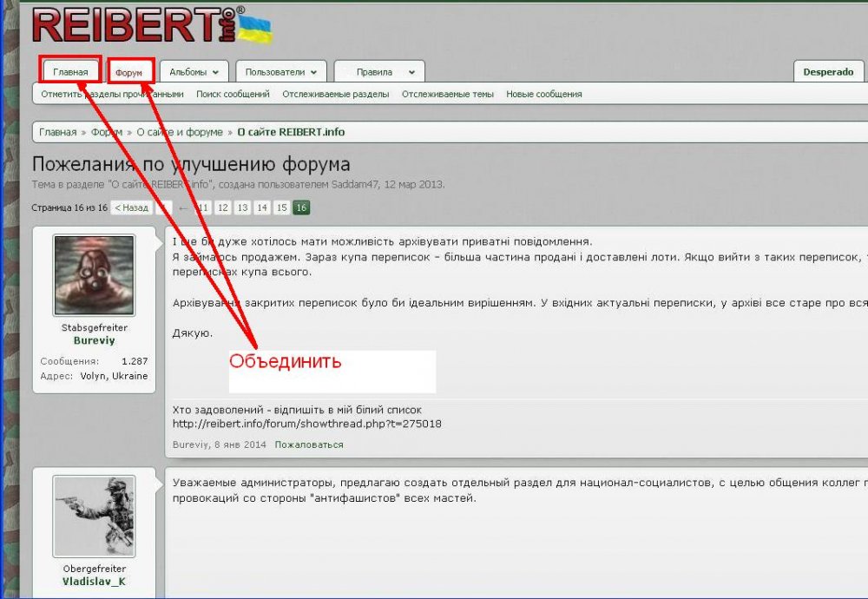The image size is (868, 599).
Task: Go to Главная in breadcrumb trail
Action: pyautogui.click(x=57, y=132)
